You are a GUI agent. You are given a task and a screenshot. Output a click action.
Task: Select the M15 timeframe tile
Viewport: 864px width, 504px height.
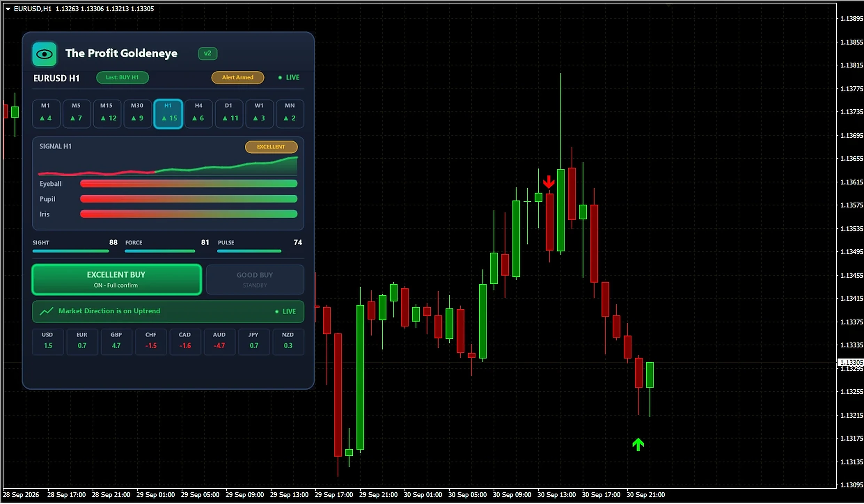click(107, 114)
